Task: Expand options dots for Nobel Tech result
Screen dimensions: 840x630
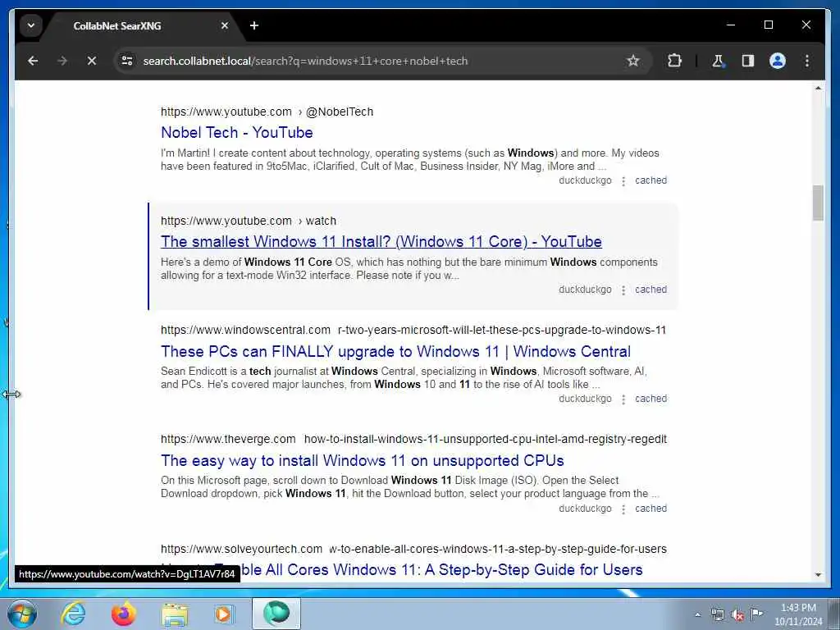Action: click(x=623, y=181)
